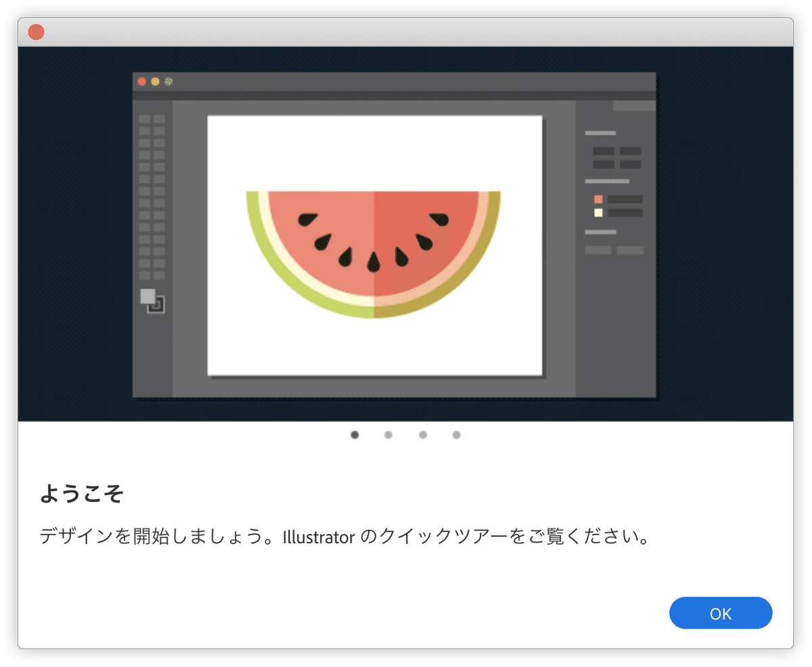Jump to the second carousel dot
This screenshot has width=812, height=667.
388,435
